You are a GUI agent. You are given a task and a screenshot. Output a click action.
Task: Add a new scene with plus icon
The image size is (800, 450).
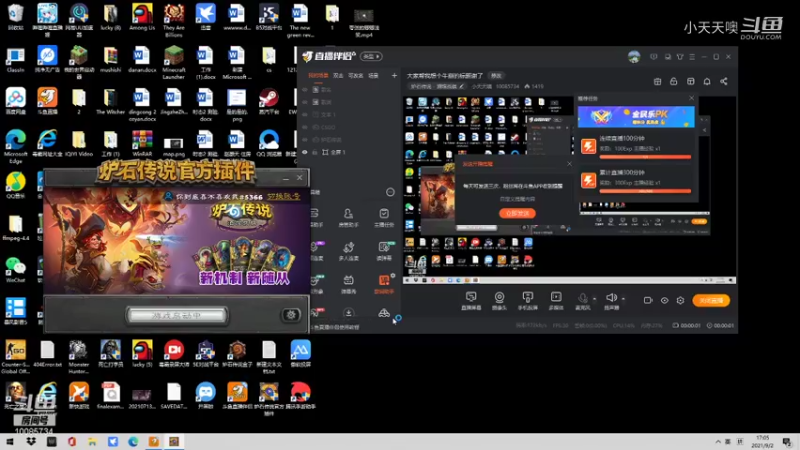point(394,76)
